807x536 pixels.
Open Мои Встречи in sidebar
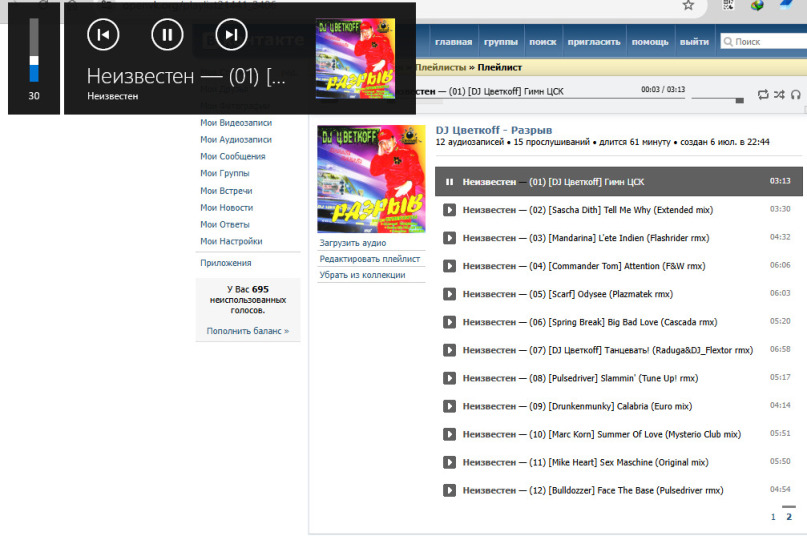tap(226, 191)
